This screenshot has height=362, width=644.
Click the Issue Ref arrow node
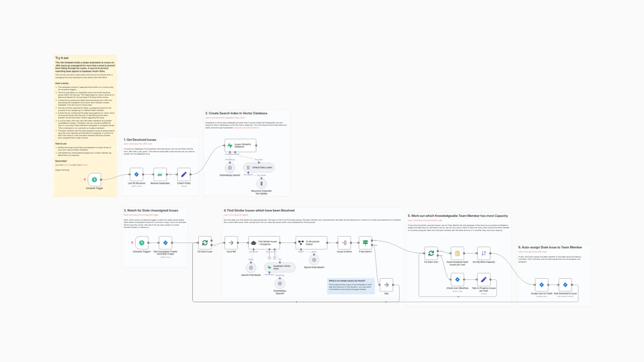[231, 243]
